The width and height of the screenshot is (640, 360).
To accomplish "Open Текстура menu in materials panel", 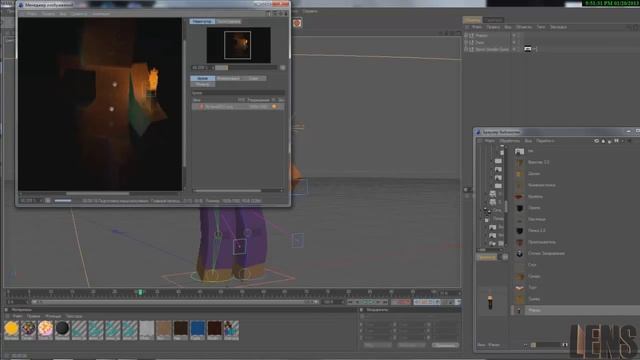I will (74, 316).
